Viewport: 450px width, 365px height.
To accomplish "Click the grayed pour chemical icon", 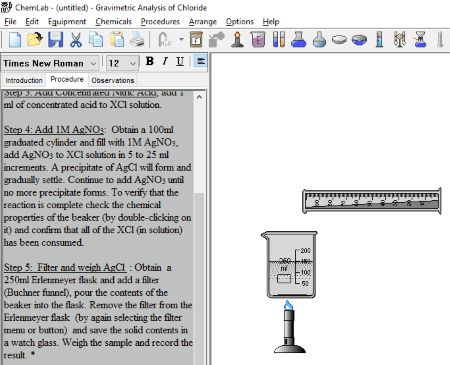I will 217,40.
